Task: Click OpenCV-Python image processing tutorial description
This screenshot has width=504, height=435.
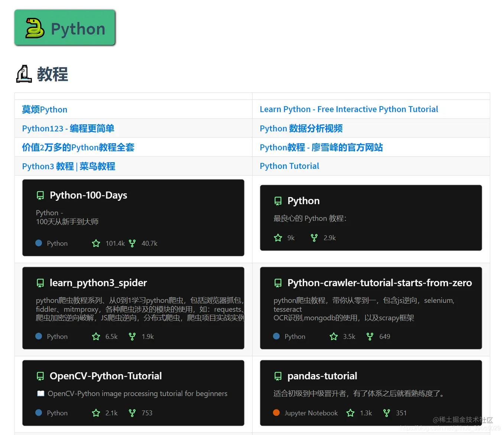Action: [137, 393]
